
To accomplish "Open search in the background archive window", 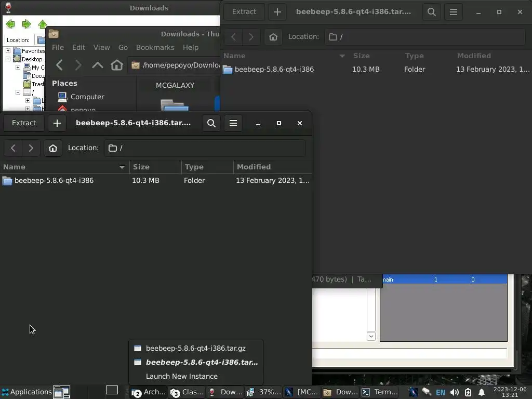I will 432,12.
